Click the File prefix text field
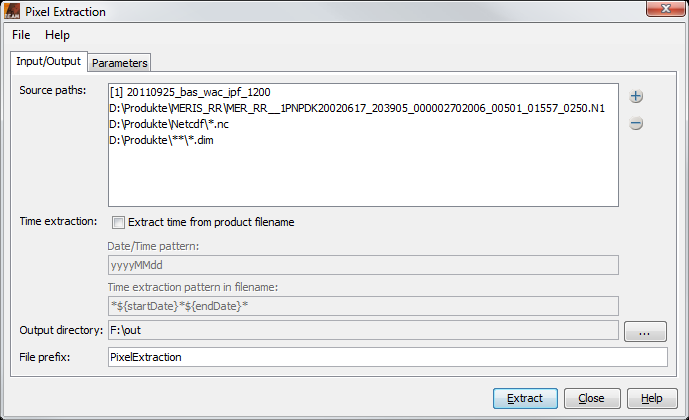This screenshot has height=420, width=689. click(386, 357)
